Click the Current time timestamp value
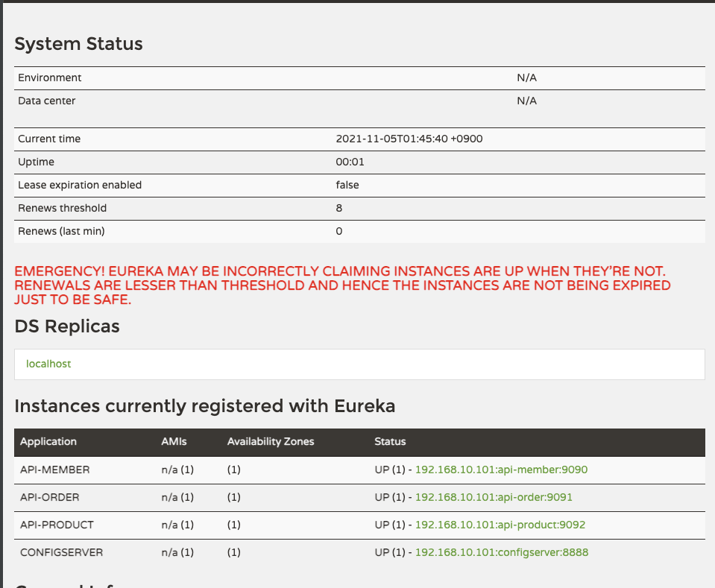The height and width of the screenshot is (588, 715). click(414, 139)
